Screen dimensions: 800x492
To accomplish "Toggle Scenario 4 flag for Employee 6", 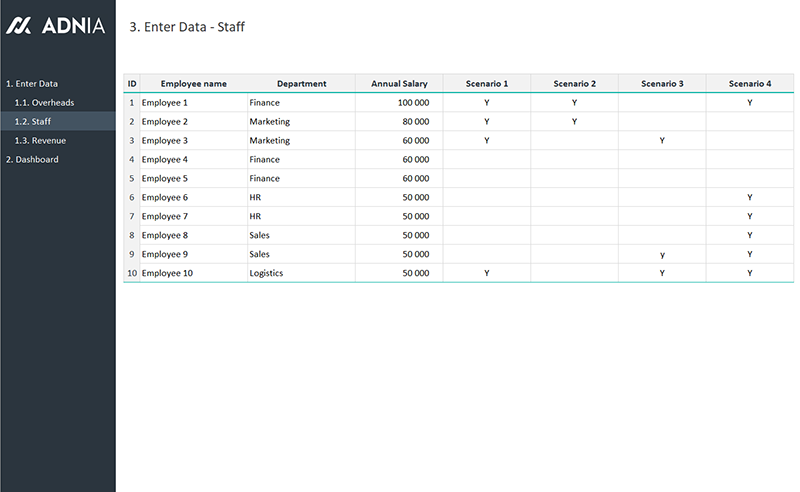I will 749,198.
